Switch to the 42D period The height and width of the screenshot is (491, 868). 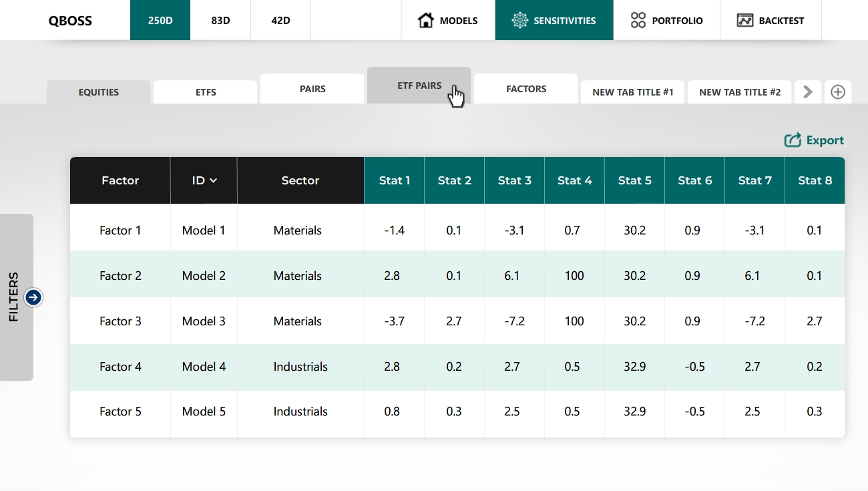coord(280,20)
